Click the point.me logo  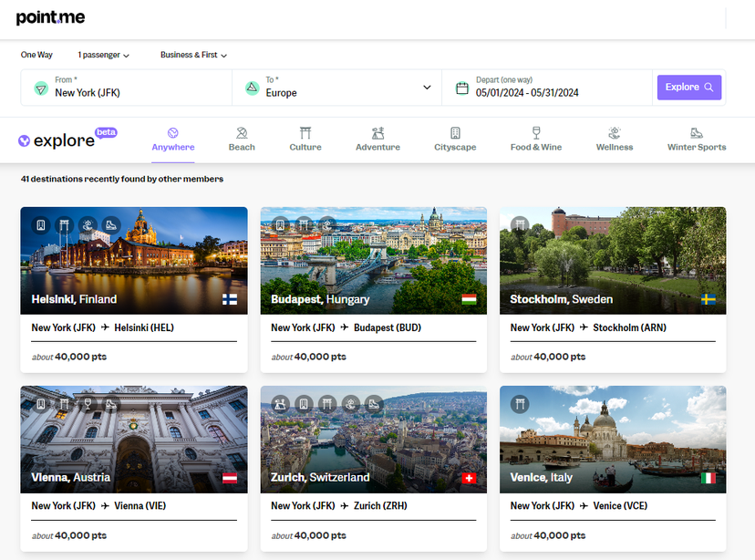tap(50, 17)
